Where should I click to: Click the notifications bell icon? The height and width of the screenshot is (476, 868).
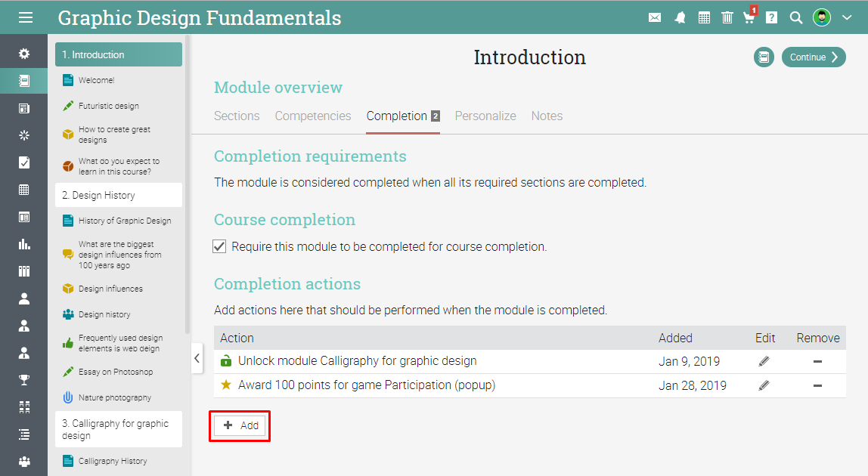[x=680, y=17]
